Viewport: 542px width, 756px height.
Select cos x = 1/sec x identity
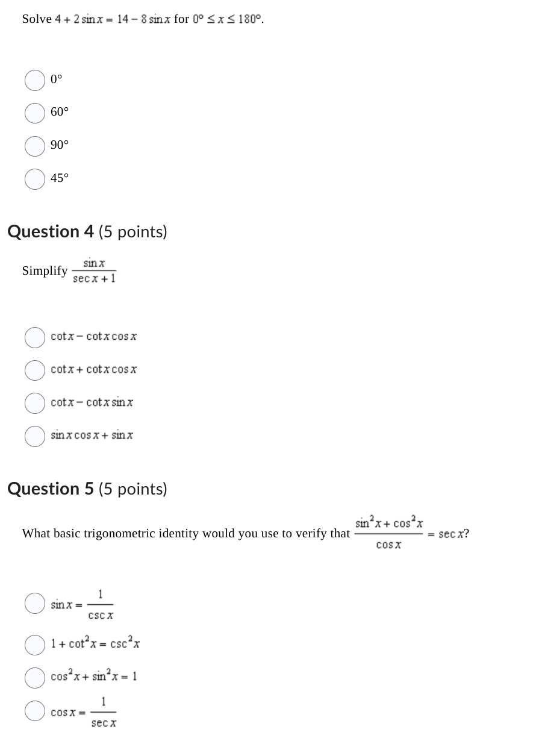pyautogui.click(x=34, y=710)
